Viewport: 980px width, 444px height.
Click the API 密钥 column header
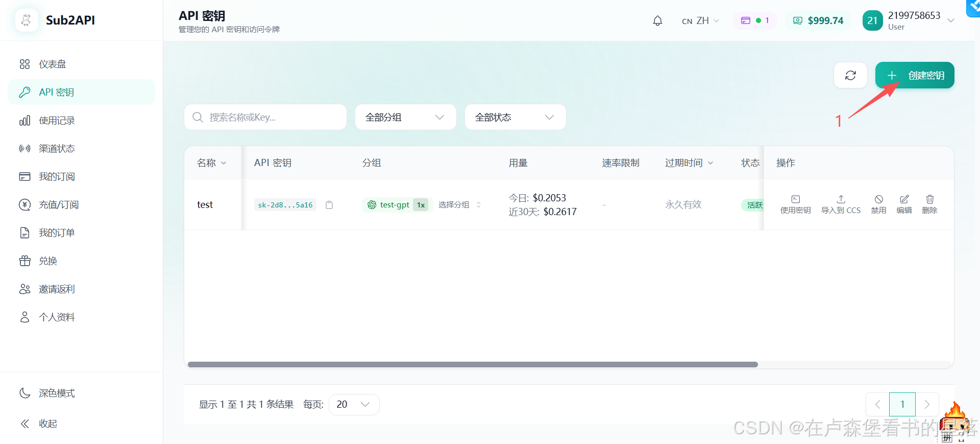pos(273,163)
